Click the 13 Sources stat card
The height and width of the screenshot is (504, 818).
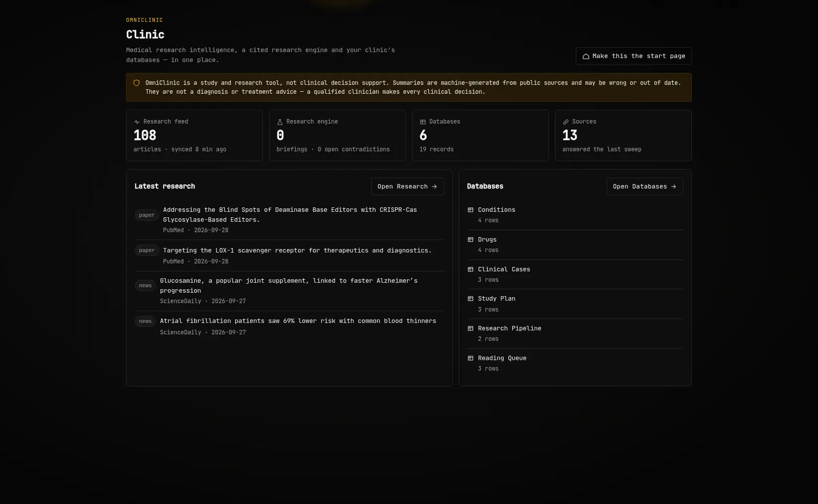tap(623, 135)
